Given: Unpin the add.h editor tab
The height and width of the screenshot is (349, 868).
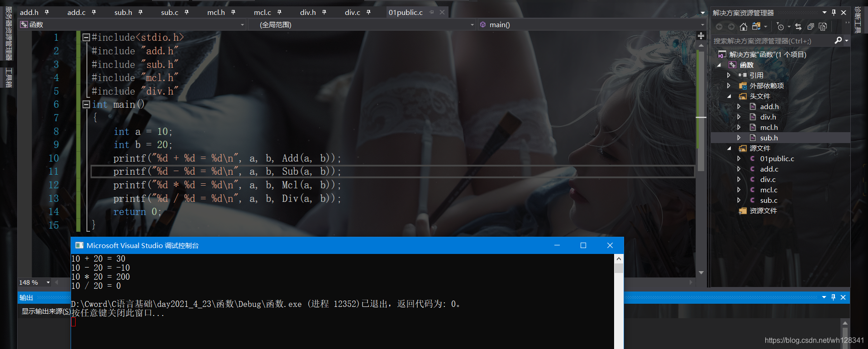Looking at the screenshot, I should coord(47,12).
